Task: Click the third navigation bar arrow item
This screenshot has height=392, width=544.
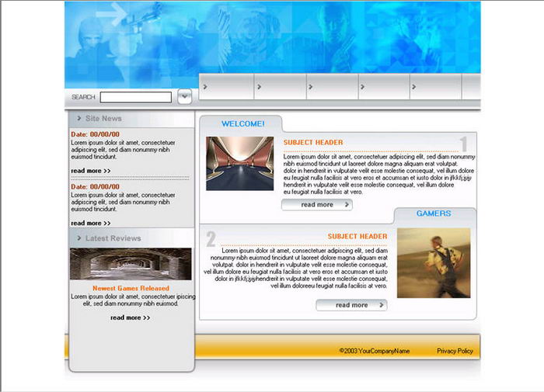Action: (332, 87)
